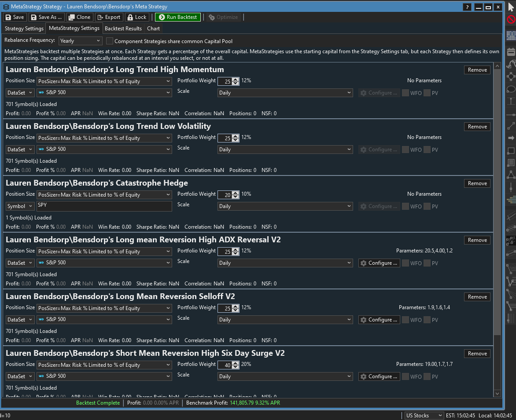
Task: Click the green Run Backtest play icon
Action: [162, 17]
